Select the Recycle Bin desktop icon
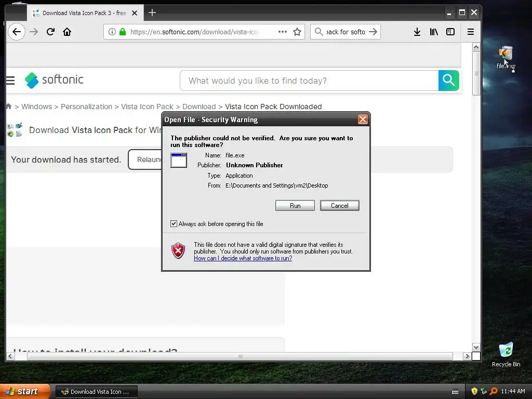The height and width of the screenshot is (399, 532). click(x=506, y=355)
